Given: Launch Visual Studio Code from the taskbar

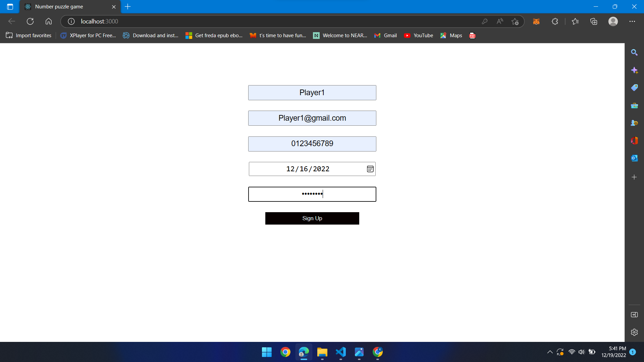Looking at the screenshot, I should pos(341,352).
